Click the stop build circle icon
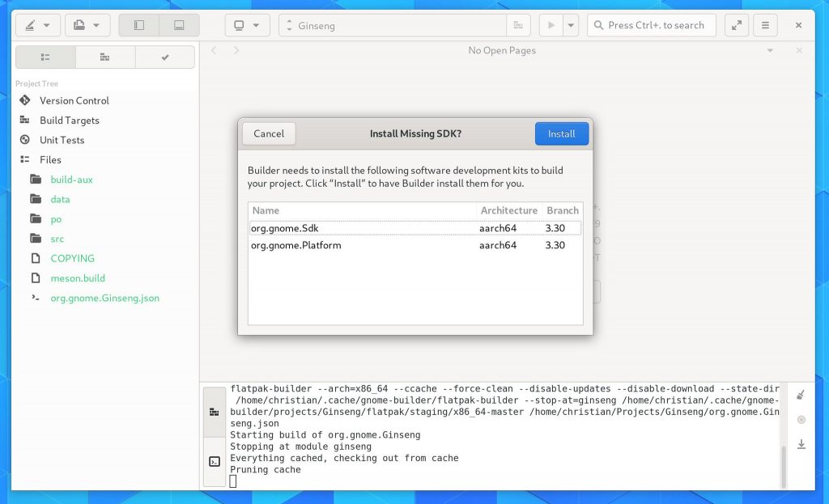This screenshot has width=829, height=504. pyautogui.click(x=801, y=420)
